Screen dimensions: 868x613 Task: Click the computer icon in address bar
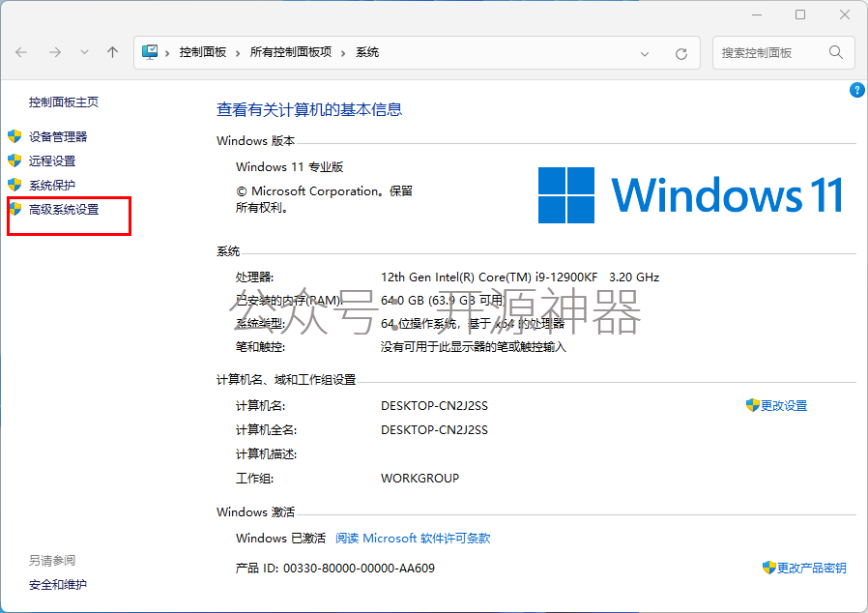point(150,52)
